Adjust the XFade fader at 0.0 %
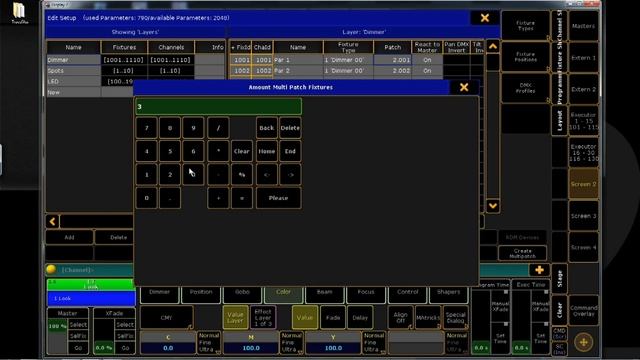Viewport: 640px width, 360px height. coord(104,337)
